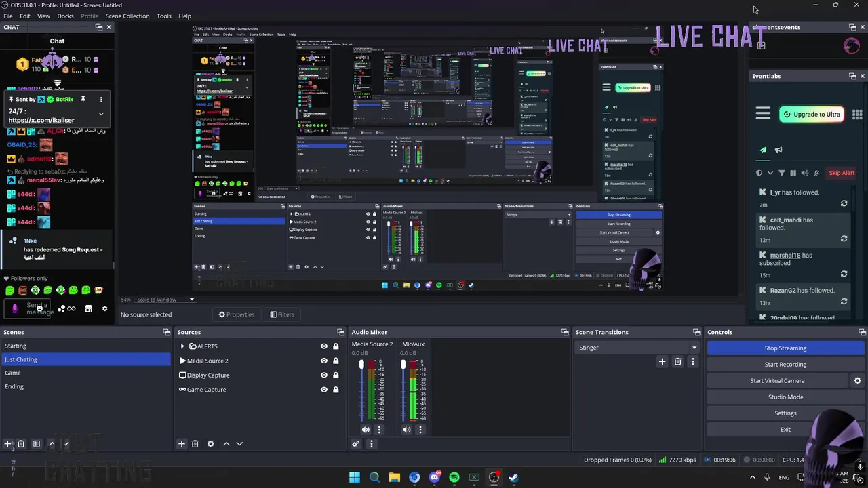
Task: Add a new source with plus icon
Action: tap(182, 444)
